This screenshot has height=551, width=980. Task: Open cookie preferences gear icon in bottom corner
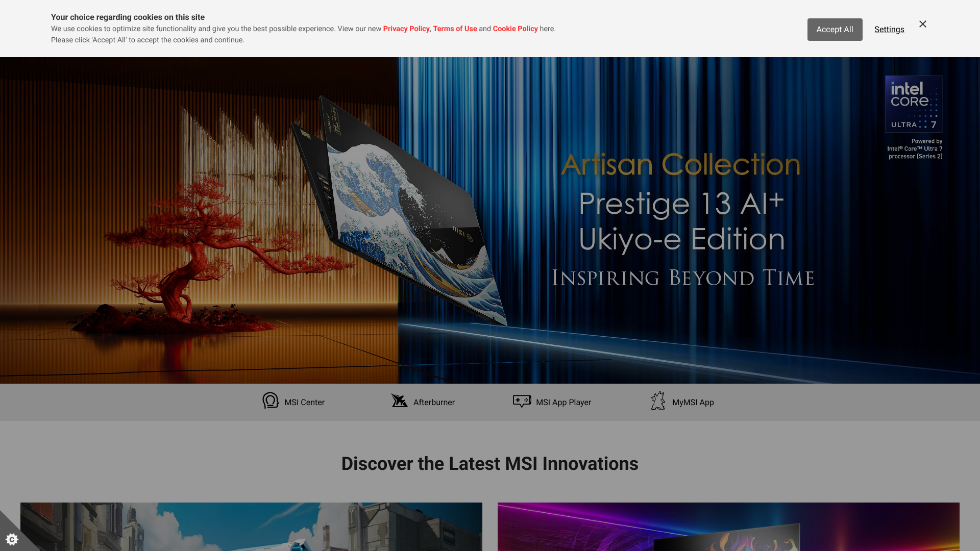click(12, 539)
